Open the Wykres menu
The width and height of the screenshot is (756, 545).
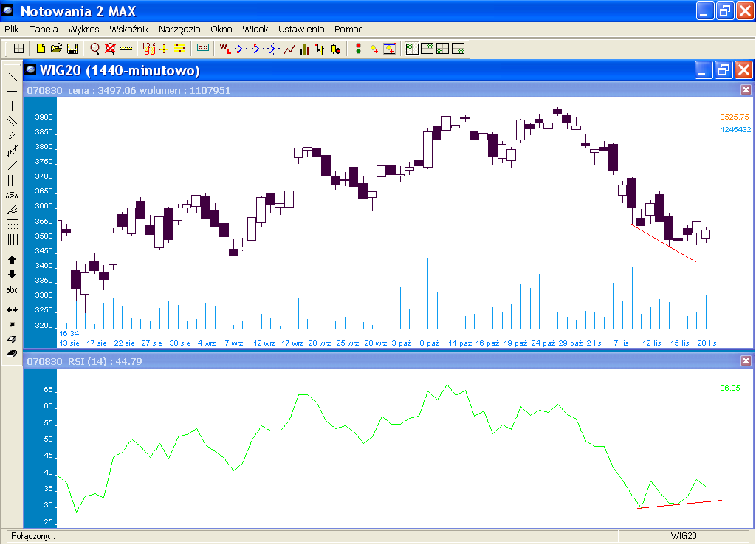[x=83, y=29]
